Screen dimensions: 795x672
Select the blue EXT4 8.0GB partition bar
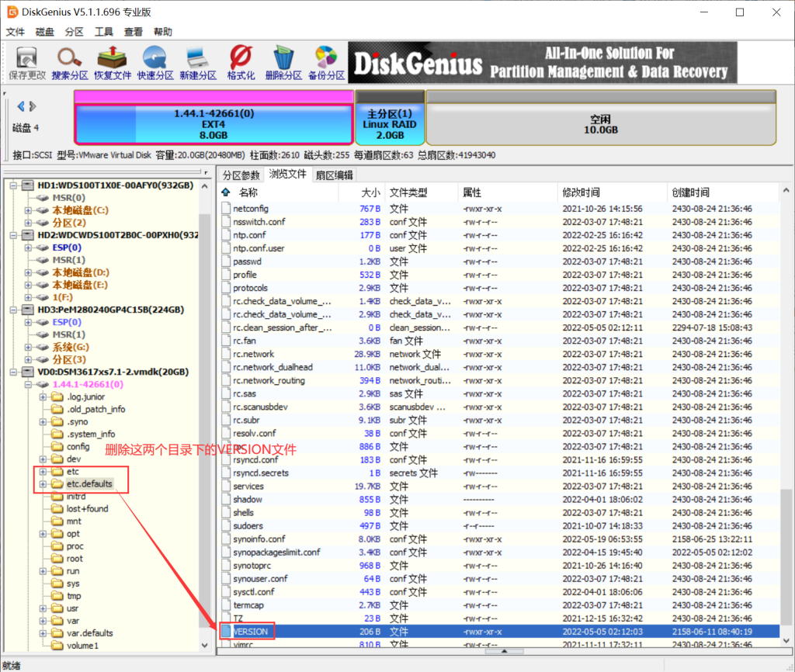(214, 124)
